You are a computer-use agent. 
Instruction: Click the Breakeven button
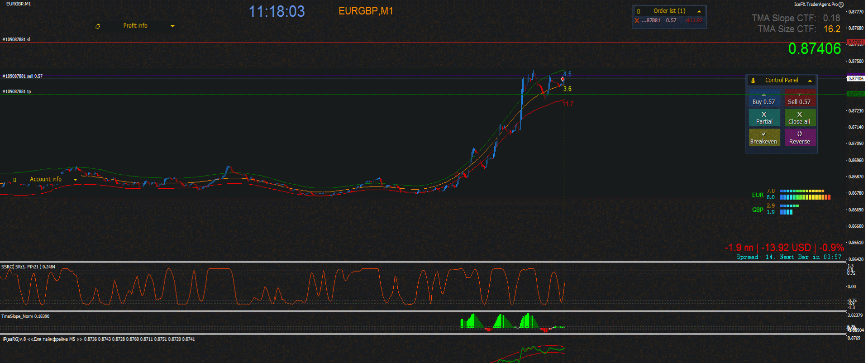click(764, 138)
